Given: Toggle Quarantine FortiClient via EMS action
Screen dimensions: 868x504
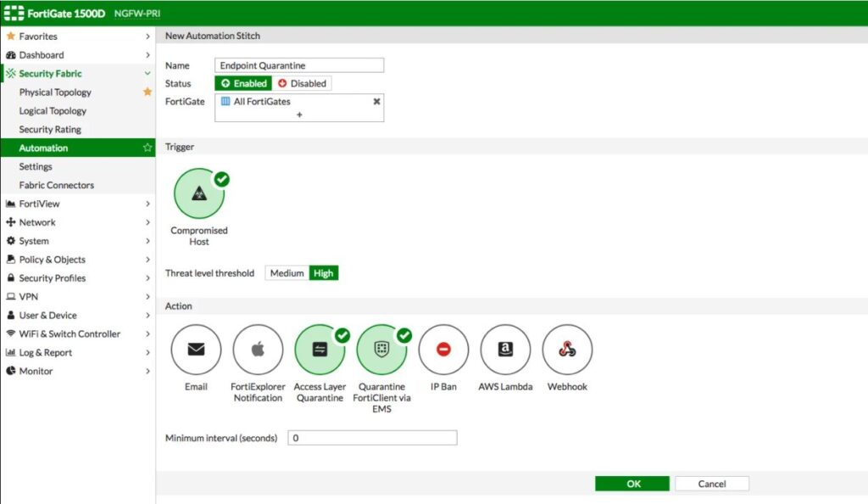Looking at the screenshot, I should click(x=381, y=350).
